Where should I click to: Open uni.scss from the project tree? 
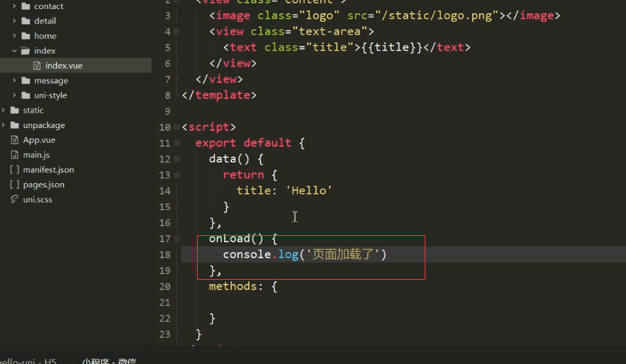[38, 200]
